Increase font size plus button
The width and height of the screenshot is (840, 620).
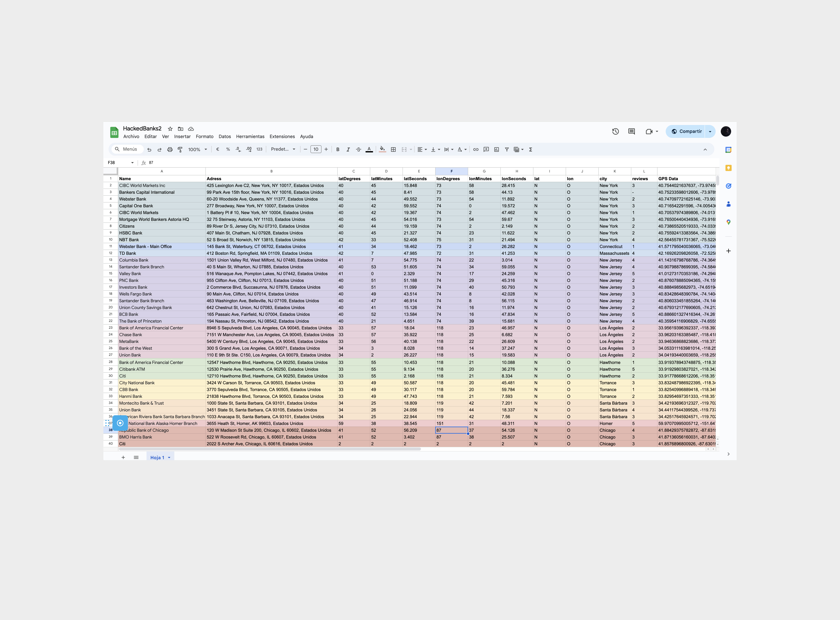point(326,150)
